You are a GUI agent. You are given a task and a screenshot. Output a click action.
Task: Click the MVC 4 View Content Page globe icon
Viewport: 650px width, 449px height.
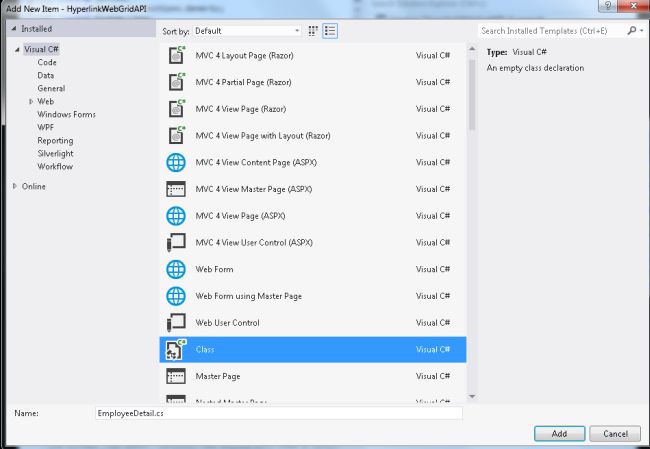(176, 162)
